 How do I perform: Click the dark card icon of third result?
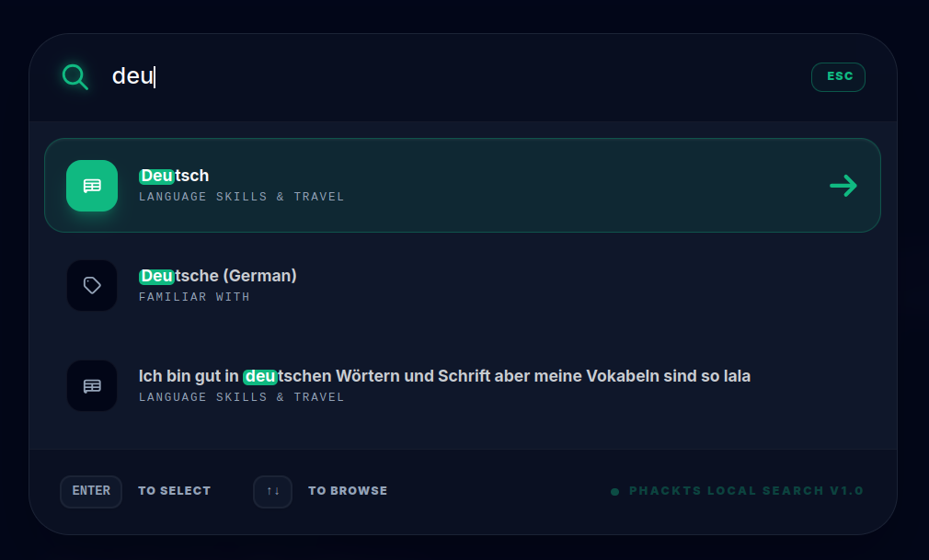click(92, 385)
